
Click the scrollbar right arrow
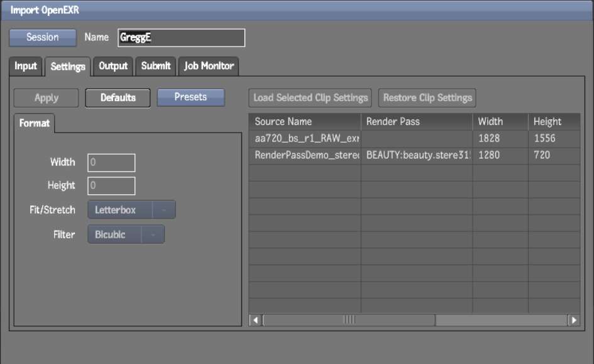573,320
